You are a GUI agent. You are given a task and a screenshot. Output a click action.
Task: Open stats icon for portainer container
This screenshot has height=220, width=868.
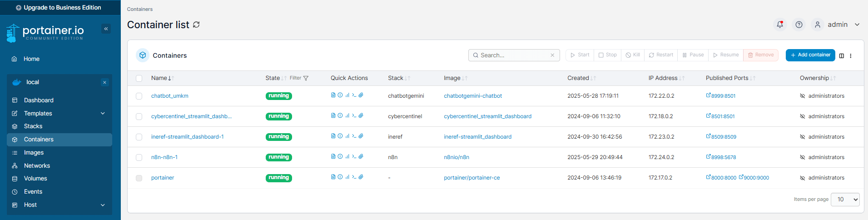click(x=347, y=177)
